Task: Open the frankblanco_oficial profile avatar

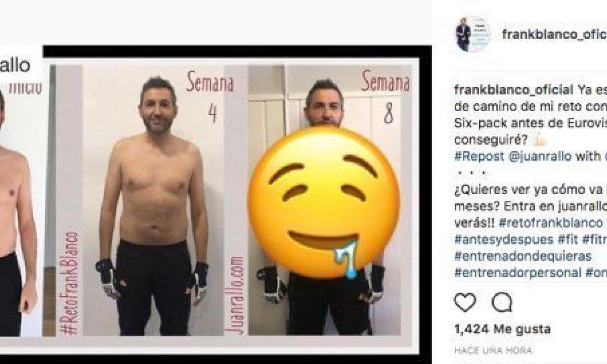Action: (x=472, y=34)
